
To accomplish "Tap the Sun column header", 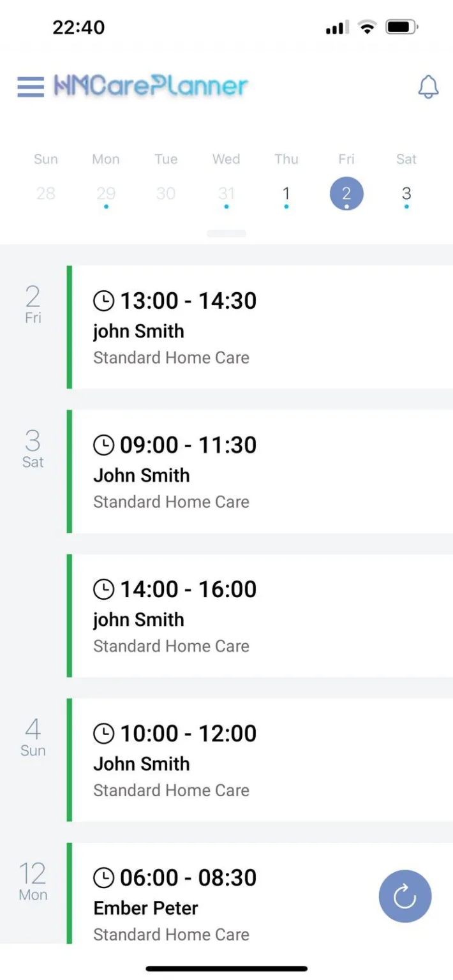I will click(x=45, y=159).
